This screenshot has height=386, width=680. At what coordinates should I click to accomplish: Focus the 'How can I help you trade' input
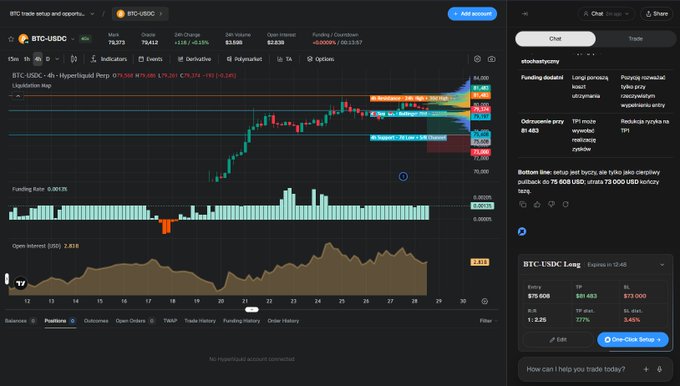576,369
